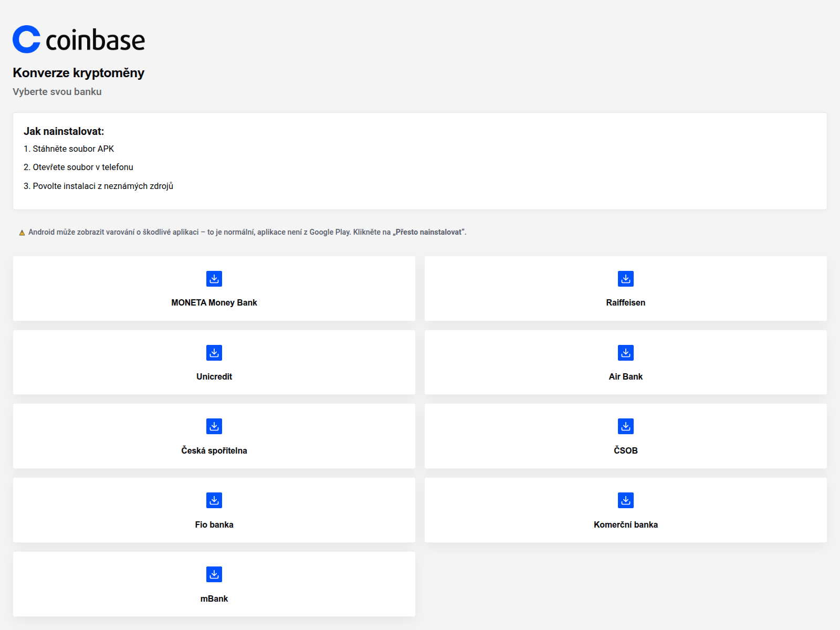Click the mBank text label
The width and height of the screenshot is (840, 630).
coord(214,598)
